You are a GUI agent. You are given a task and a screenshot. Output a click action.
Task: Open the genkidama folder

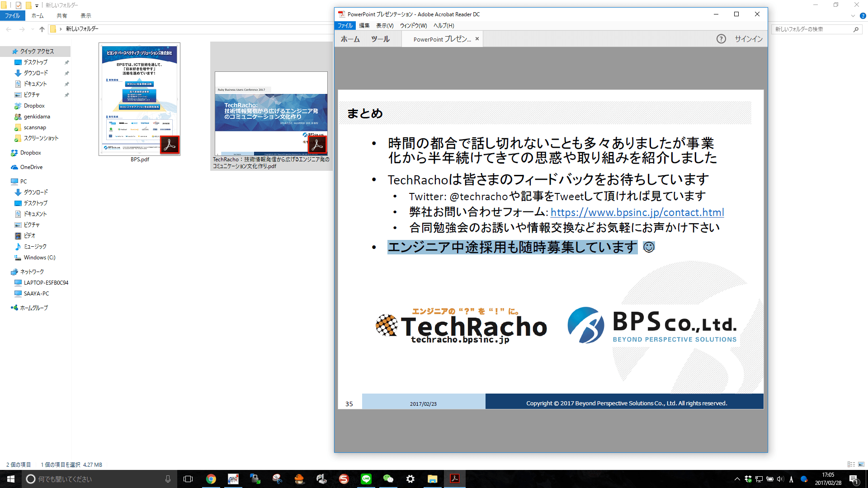[x=37, y=117]
